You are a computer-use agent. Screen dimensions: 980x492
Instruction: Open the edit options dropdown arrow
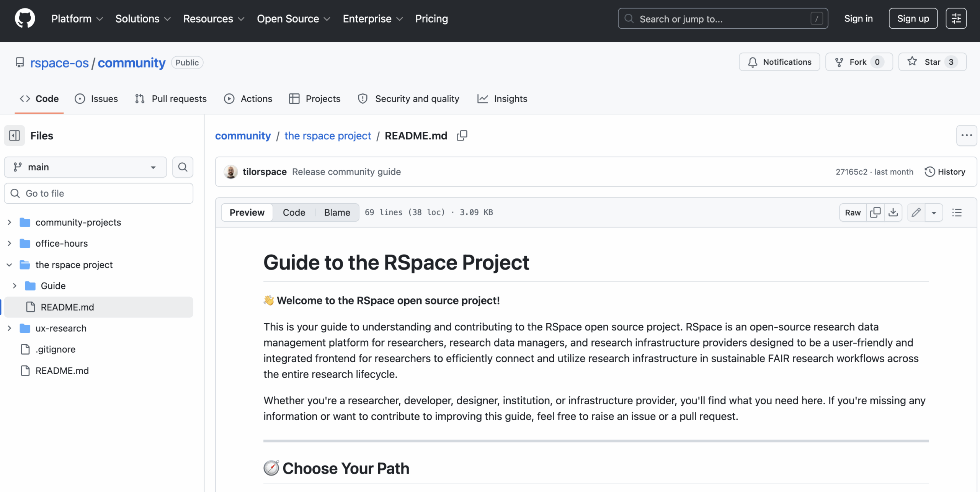pyautogui.click(x=934, y=212)
